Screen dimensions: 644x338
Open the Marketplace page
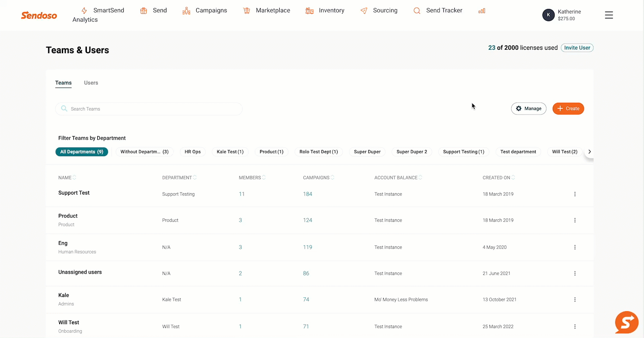267,10
